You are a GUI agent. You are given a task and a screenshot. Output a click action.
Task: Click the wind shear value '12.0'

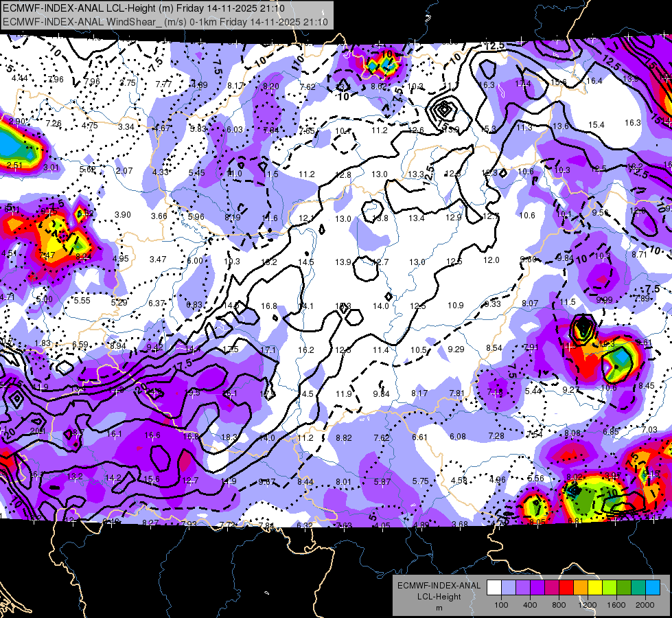(x=491, y=260)
